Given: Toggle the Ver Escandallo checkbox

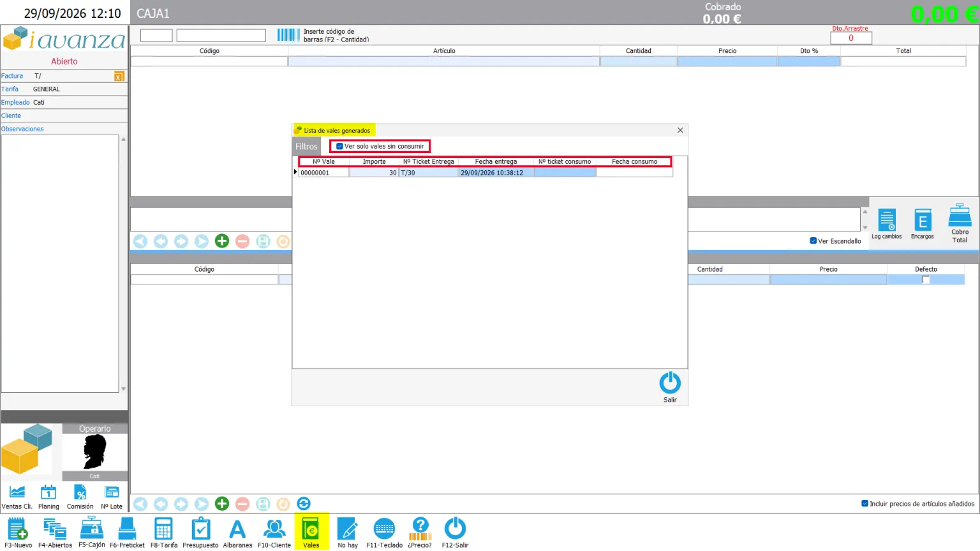Looking at the screenshot, I should click(813, 241).
